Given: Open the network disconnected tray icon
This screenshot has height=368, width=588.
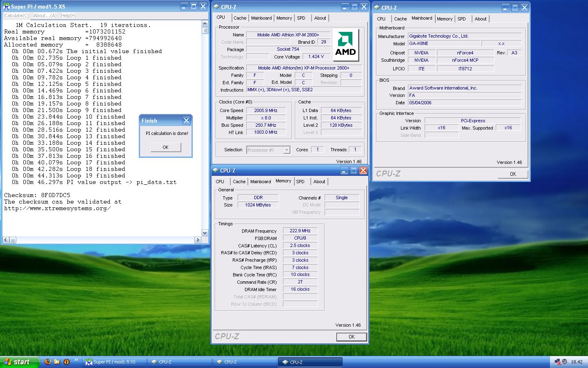Looking at the screenshot, I should [x=558, y=362].
